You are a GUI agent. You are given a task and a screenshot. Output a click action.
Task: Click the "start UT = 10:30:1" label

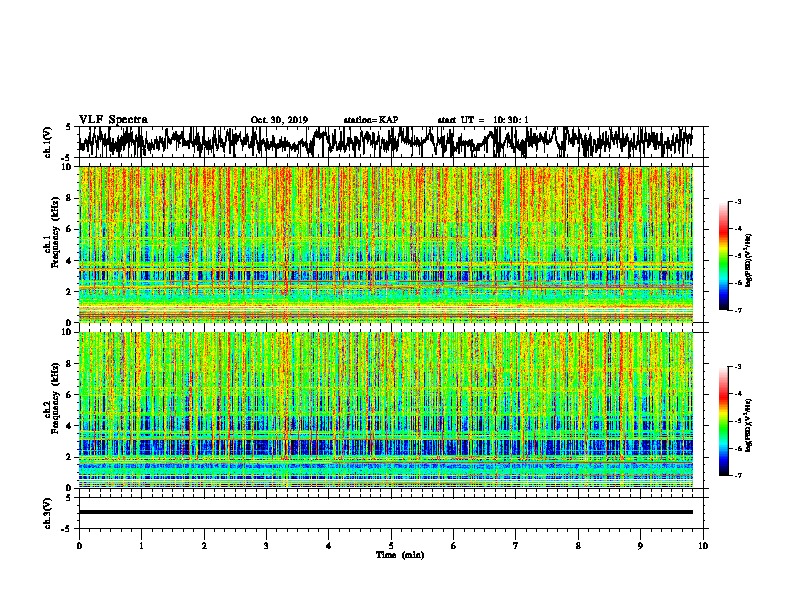tap(483, 120)
